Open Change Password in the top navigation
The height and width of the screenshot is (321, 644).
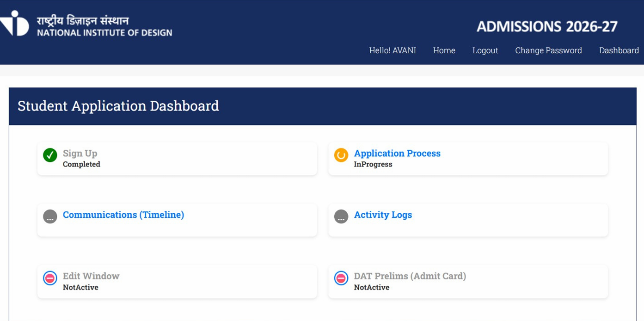pyautogui.click(x=548, y=50)
